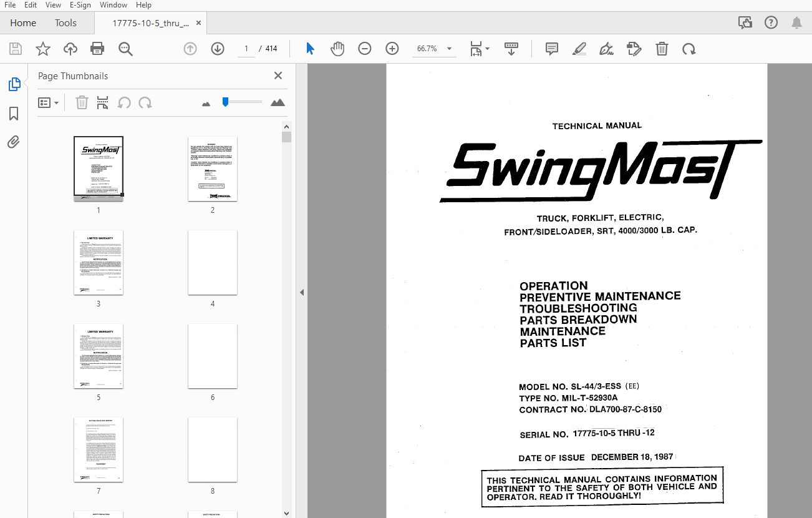
Task: Open the Help menu
Action: (x=143, y=5)
